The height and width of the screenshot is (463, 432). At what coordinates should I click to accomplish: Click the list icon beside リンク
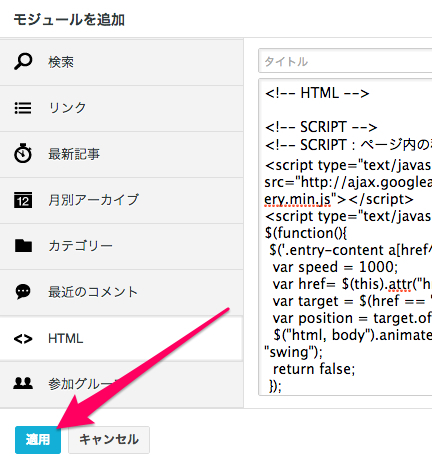23,108
